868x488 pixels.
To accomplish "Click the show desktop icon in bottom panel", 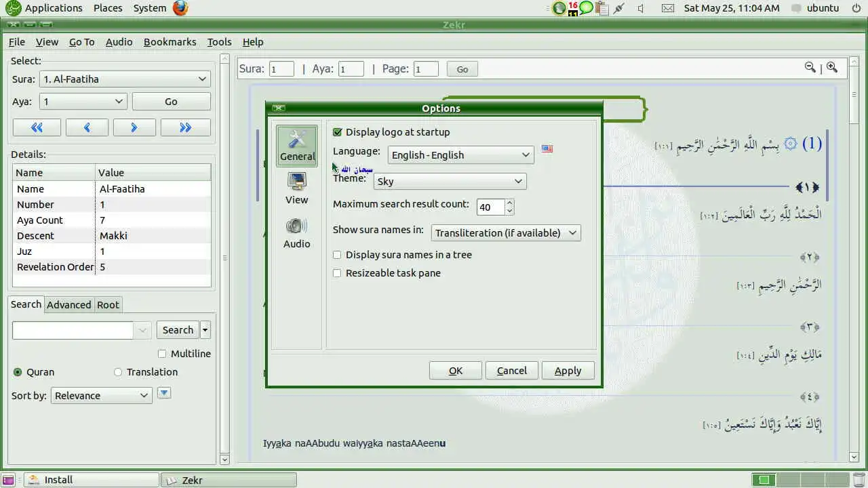I will click(8, 480).
